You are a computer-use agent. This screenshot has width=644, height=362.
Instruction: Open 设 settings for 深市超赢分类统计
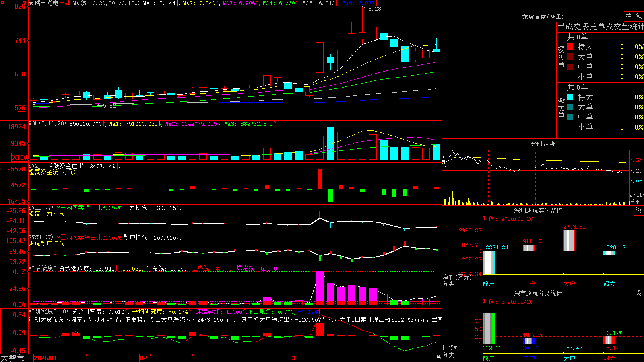(x=638, y=293)
